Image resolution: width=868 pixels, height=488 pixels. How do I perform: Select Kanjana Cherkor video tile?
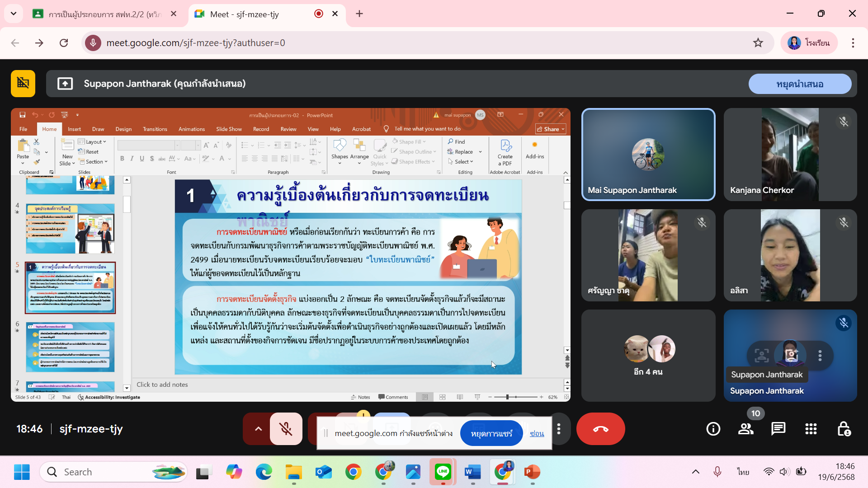(x=790, y=155)
